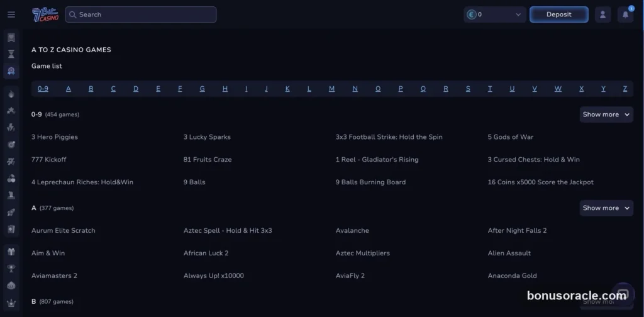Jump to letter W in the index
The height and width of the screenshot is (317, 644).
click(x=558, y=89)
